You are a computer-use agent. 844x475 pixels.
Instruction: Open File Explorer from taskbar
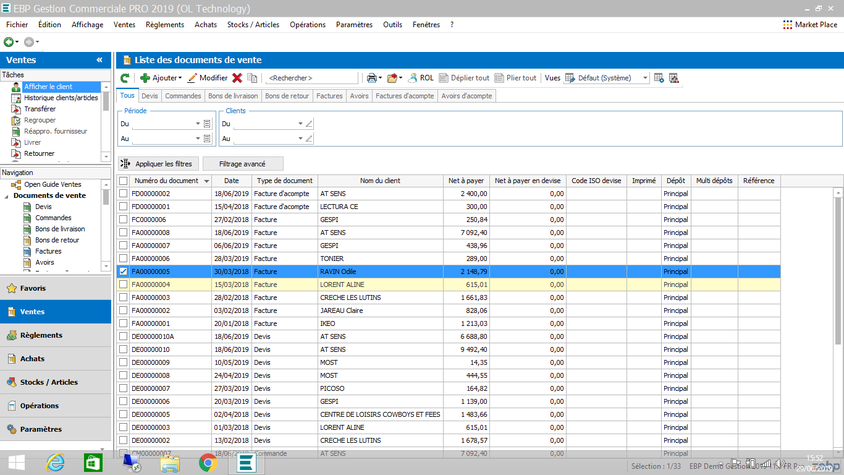170,463
